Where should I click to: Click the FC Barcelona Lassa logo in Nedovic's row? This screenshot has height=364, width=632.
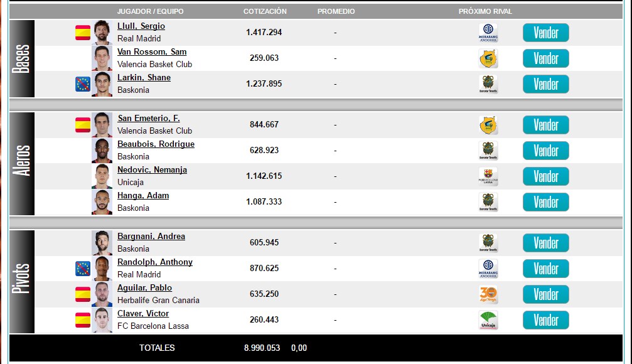(x=488, y=176)
